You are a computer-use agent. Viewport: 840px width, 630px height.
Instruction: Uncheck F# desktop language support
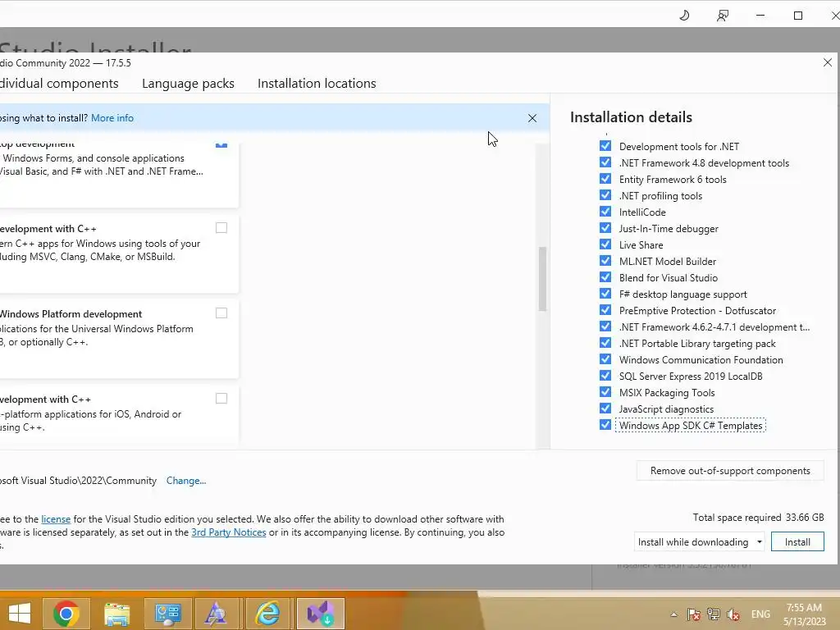[x=605, y=294]
